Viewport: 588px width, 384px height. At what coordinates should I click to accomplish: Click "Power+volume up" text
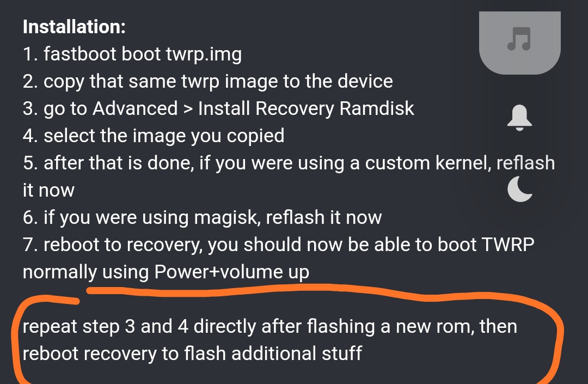point(232,272)
